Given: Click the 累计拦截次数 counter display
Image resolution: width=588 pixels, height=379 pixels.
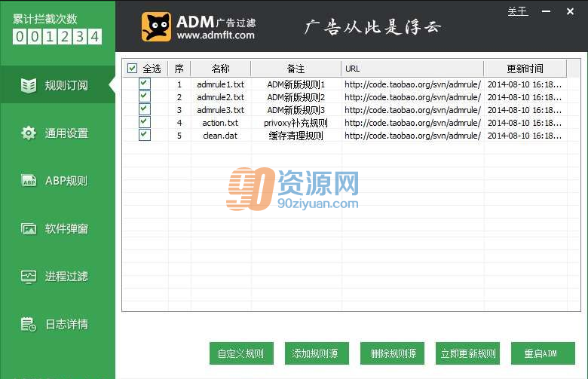Looking at the screenshot, I should pyautogui.click(x=57, y=37).
